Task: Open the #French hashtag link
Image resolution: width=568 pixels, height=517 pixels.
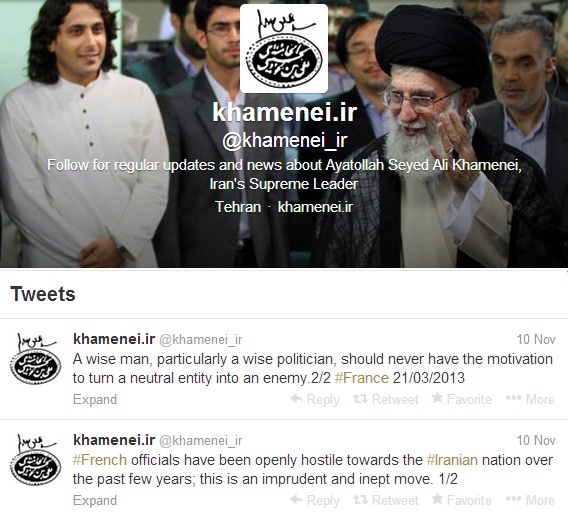Action: 100,460
